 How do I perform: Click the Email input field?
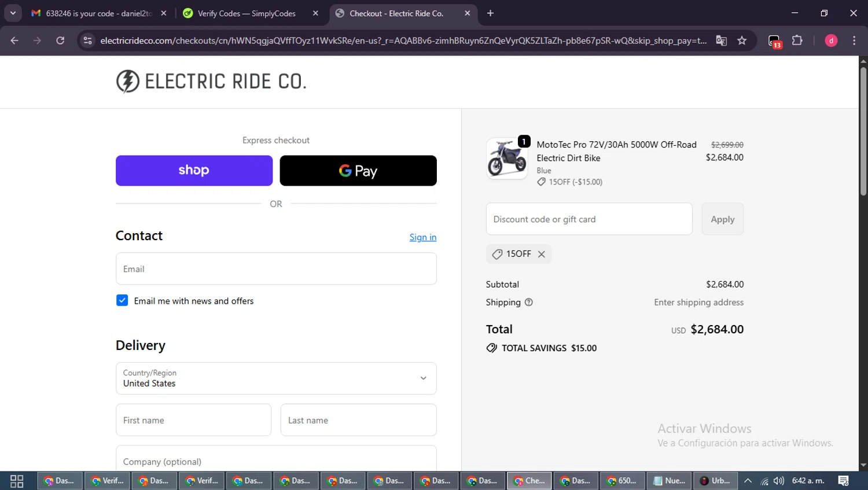pos(276,268)
